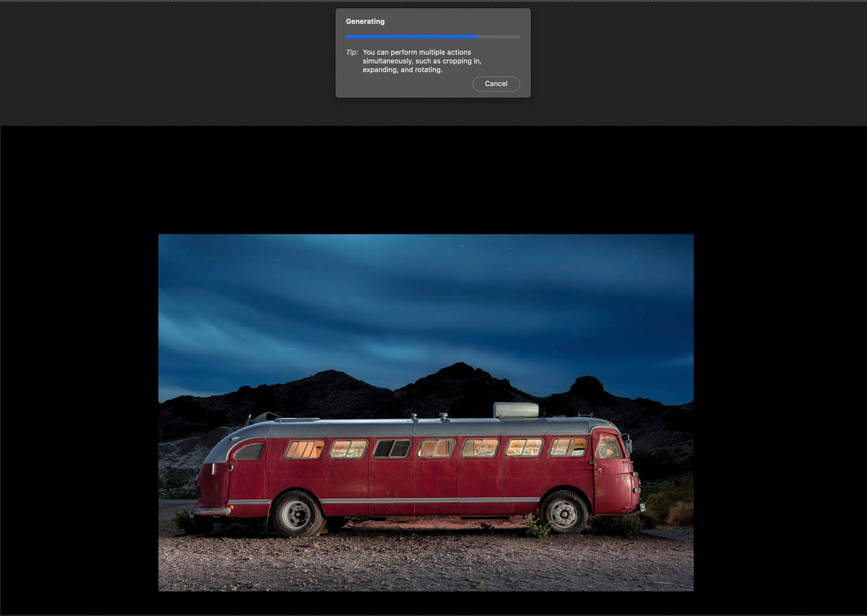
Task: Click the black canvas right of photo
Action: [780, 379]
